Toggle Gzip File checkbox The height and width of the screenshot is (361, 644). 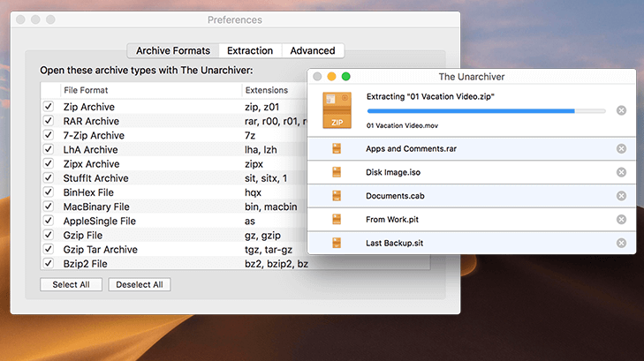click(x=48, y=235)
